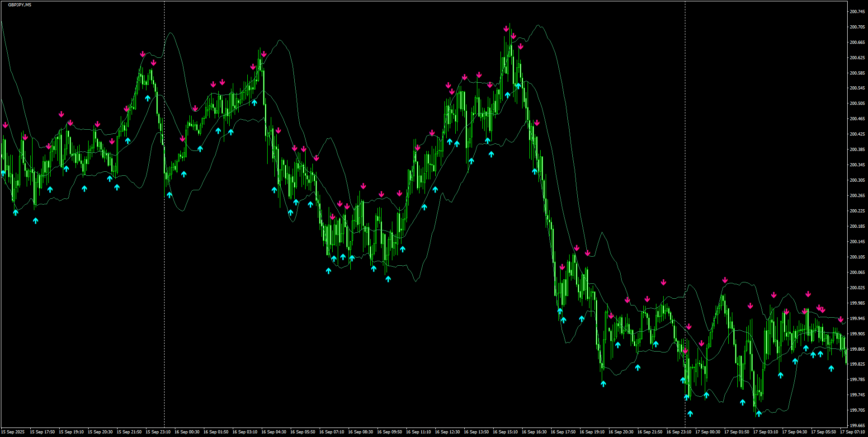The width and height of the screenshot is (868, 437).
Task: Click price level 200.145 on the axis
Action: [x=857, y=242]
